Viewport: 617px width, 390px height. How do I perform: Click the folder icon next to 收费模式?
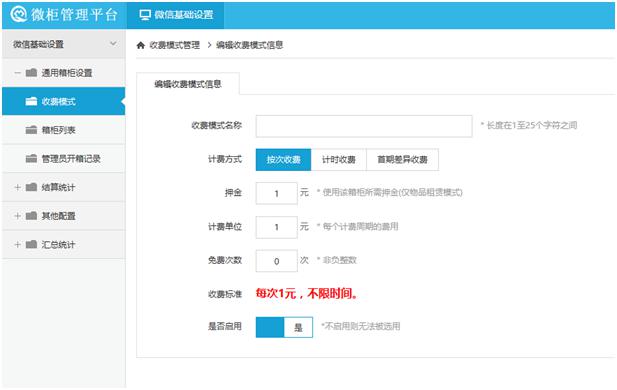pyautogui.click(x=31, y=102)
